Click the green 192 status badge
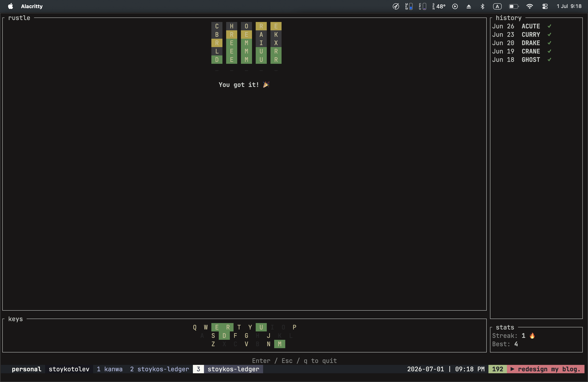This screenshot has width=588, height=382. click(x=497, y=369)
